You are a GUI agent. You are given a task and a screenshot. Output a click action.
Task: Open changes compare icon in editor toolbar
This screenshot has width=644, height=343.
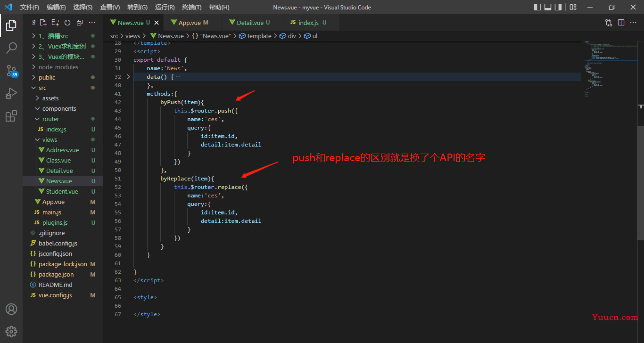pyautogui.click(x=609, y=23)
